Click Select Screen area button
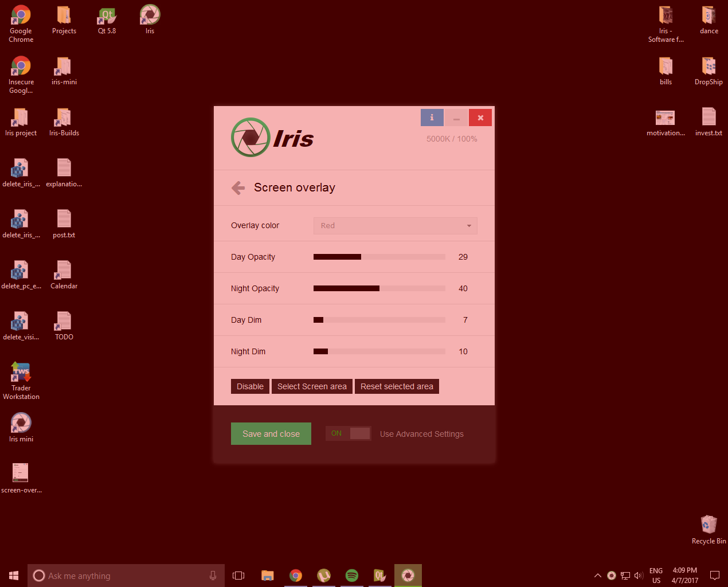The image size is (728, 587). (312, 386)
